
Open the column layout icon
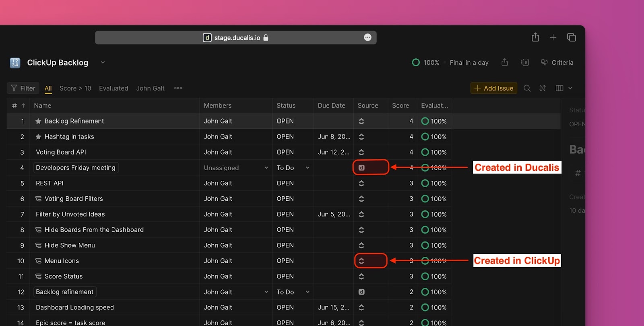(x=559, y=88)
